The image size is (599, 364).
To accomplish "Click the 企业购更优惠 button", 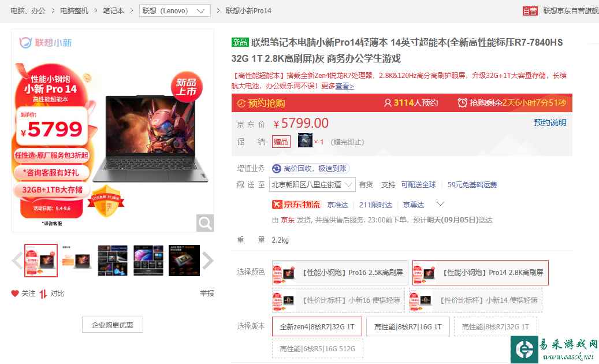I will [x=112, y=325].
